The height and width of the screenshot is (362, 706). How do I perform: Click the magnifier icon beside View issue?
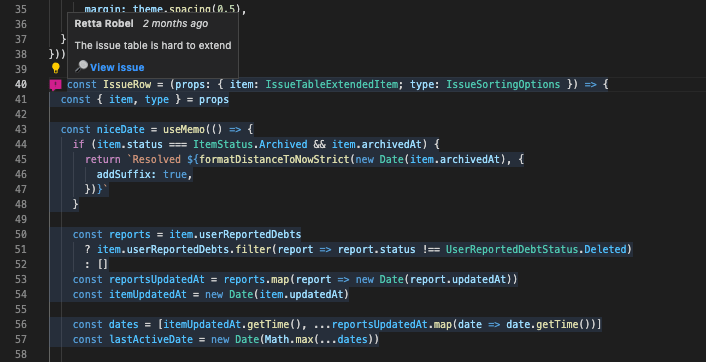[x=81, y=66]
